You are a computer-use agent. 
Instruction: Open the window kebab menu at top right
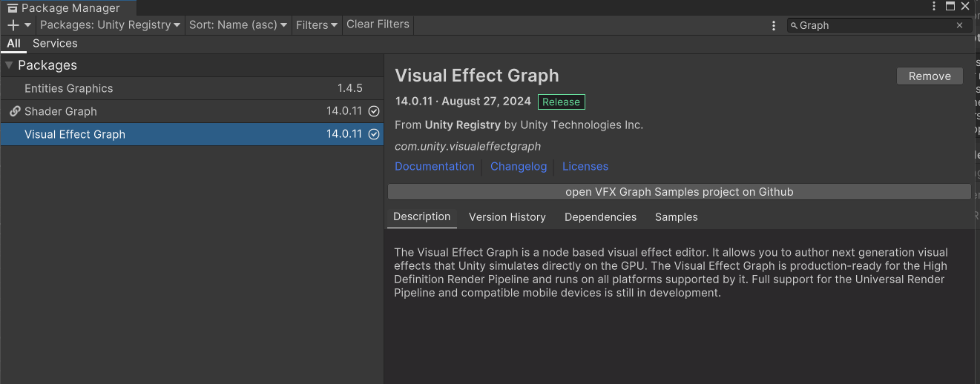[x=934, y=7]
